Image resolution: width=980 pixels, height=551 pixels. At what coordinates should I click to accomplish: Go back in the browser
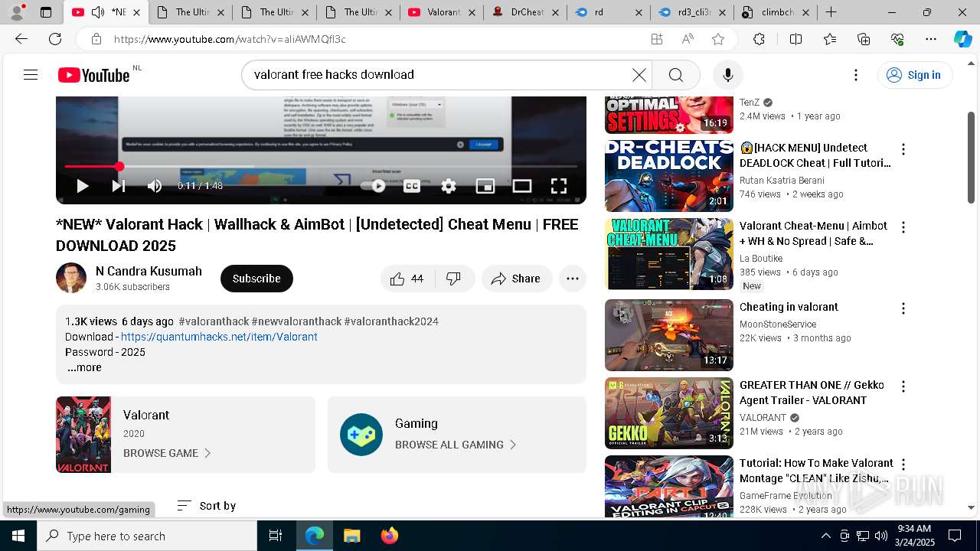21,39
